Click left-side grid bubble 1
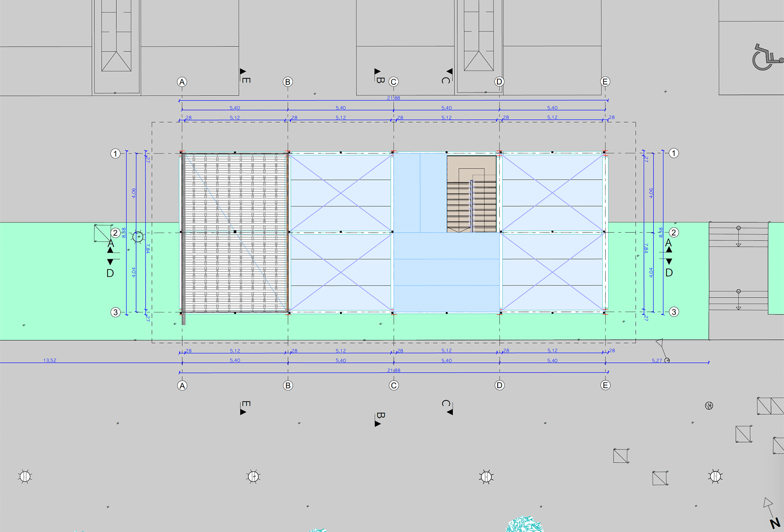 [x=116, y=154]
